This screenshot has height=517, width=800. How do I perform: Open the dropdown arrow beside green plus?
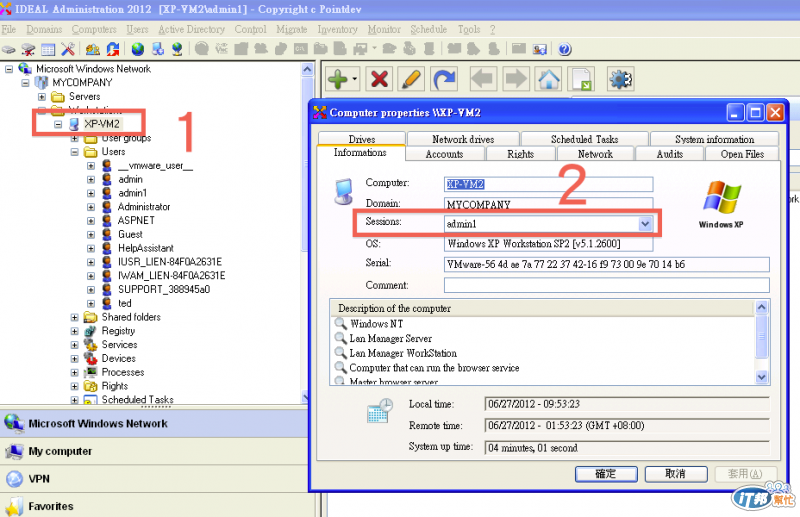point(355,80)
